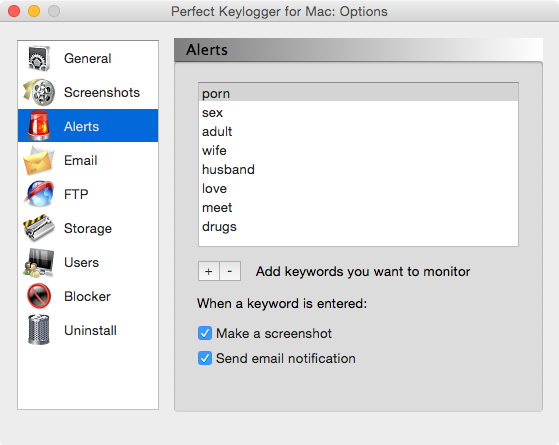Image resolution: width=559 pixels, height=445 pixels.
Task: Minimize the window with yellow button
Action: 34,11
